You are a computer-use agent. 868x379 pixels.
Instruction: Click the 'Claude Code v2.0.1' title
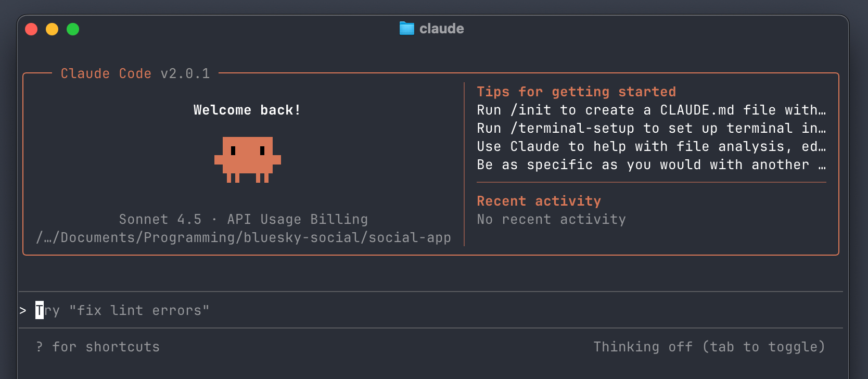click(x=135, y=74)
